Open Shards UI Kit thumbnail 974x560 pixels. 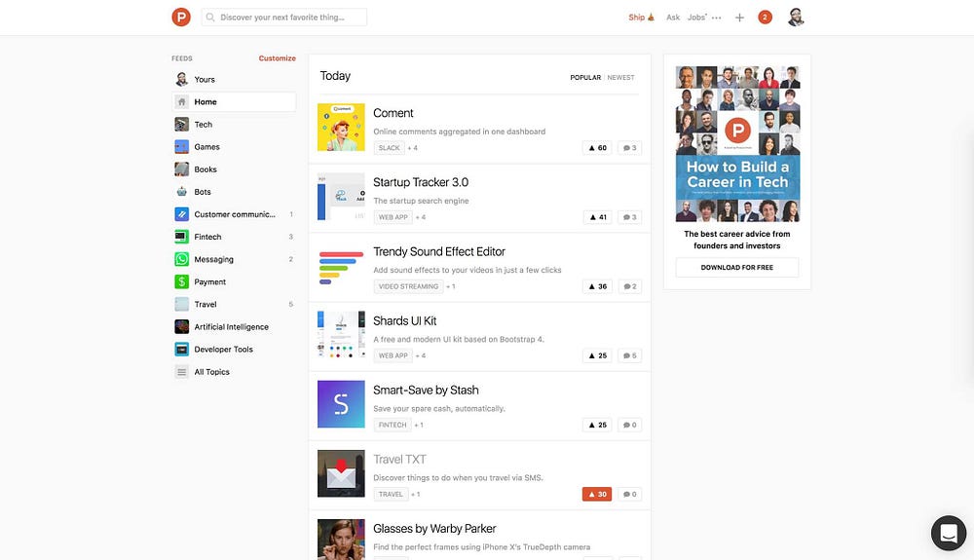tap(341, 335)
